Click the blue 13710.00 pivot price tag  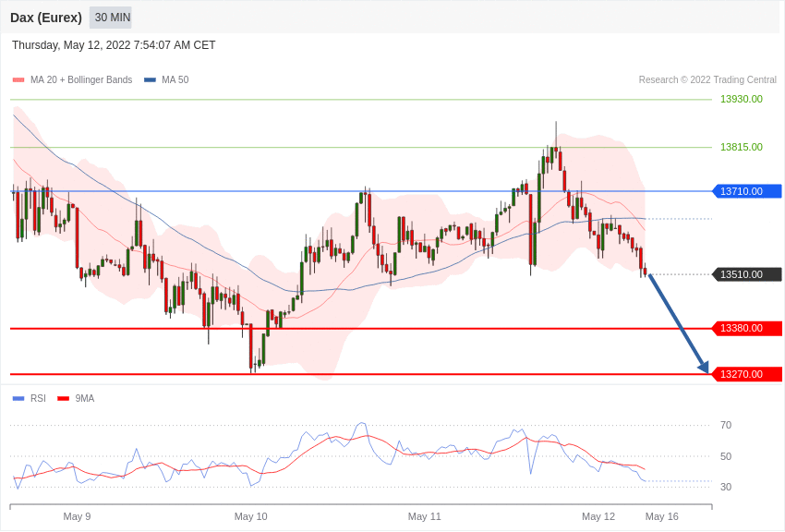[746, 191]
